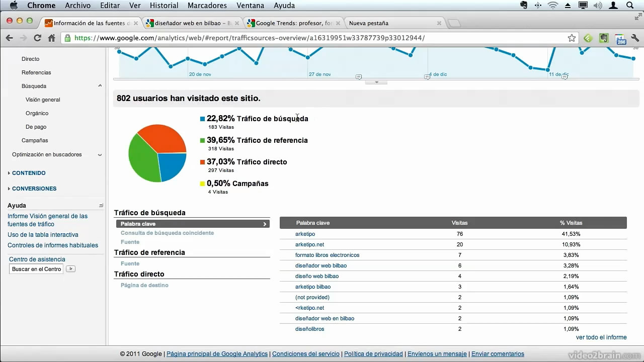Open the Marcadores menu

click(x=207, y=5)
